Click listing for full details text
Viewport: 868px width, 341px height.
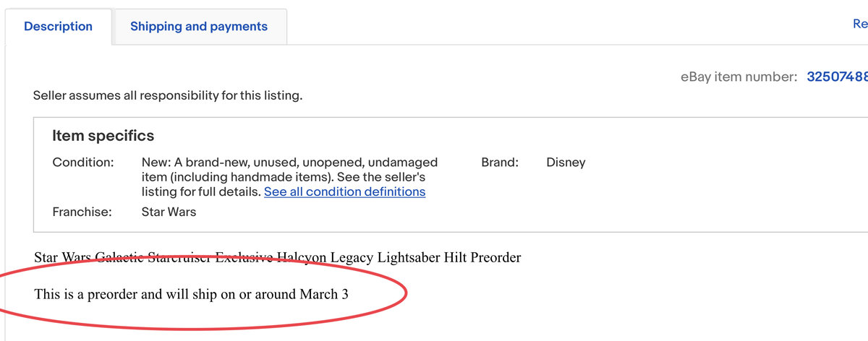pos(201,192)
